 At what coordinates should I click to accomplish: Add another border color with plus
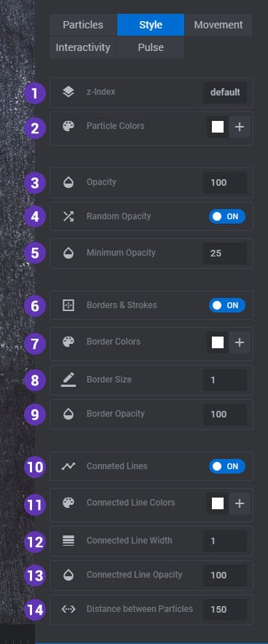[x=240, y=342]
